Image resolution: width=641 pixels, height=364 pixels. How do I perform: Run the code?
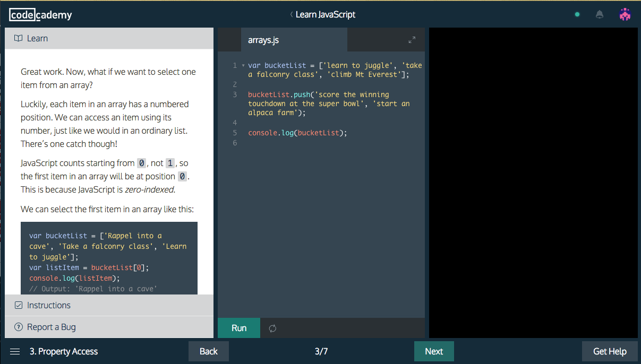[x=239, y=328]
